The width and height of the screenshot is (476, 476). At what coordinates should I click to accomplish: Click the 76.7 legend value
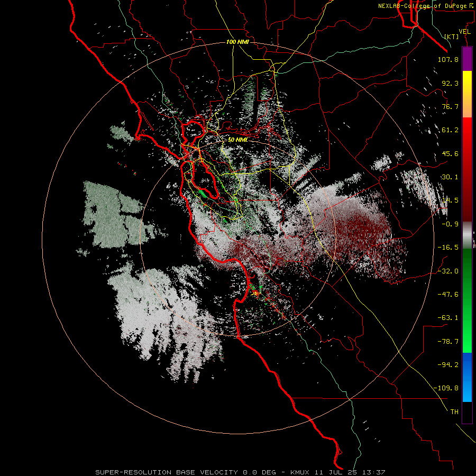point(450,106)
